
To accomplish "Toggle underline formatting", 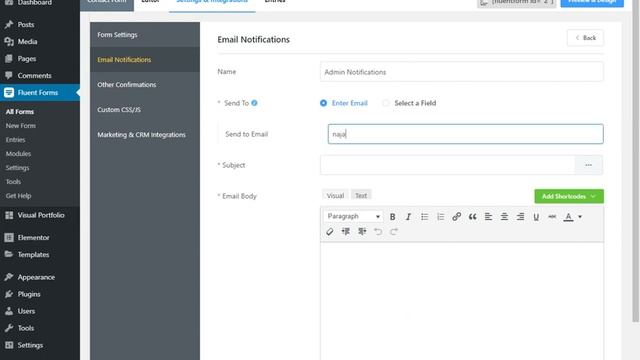I will point(536,217).
